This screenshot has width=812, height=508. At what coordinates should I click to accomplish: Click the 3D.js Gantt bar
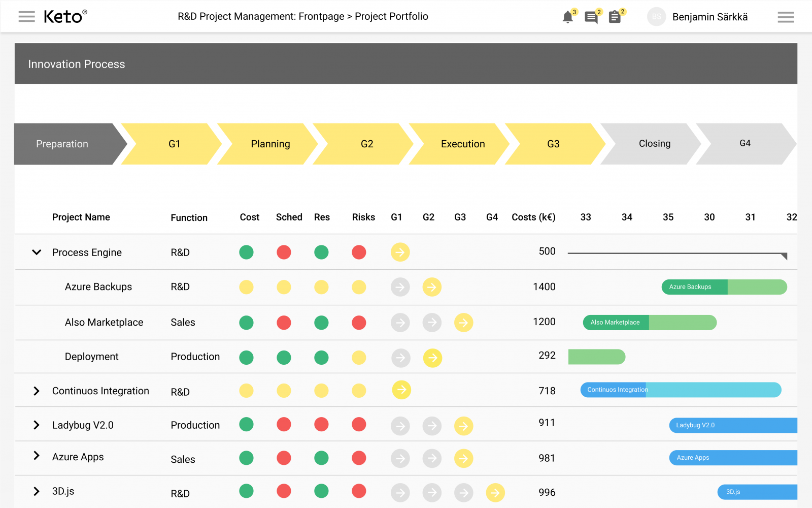click(x=757, y=492)
